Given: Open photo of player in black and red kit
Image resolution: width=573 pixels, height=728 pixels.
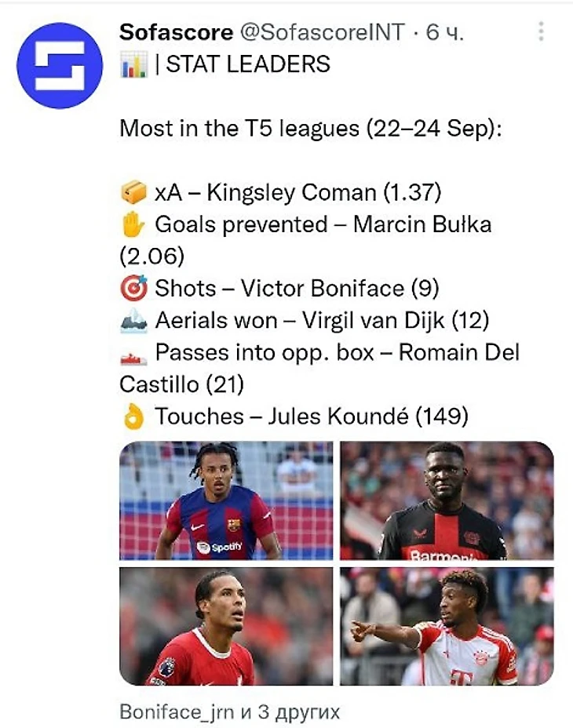Looking at the screenshot, I should 447,500.
